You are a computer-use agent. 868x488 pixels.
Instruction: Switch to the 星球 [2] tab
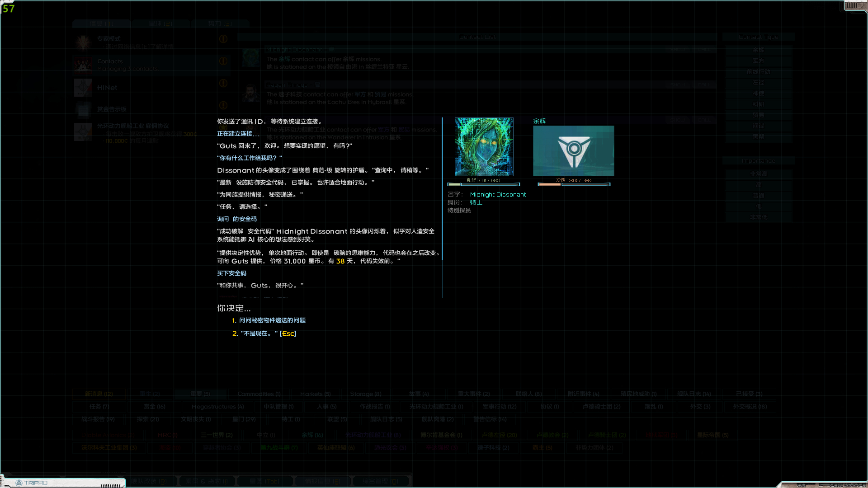pos(161,23)
